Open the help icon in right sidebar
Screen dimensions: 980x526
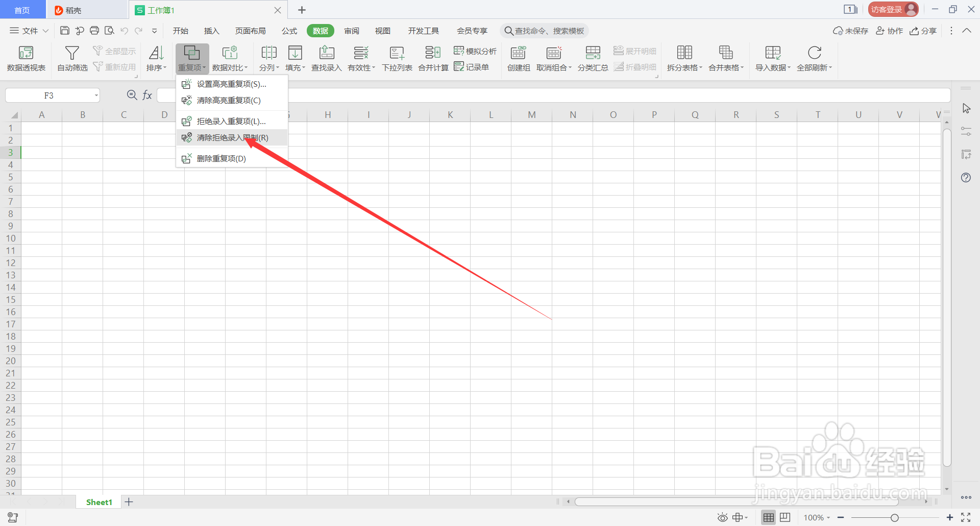point(966,178)
